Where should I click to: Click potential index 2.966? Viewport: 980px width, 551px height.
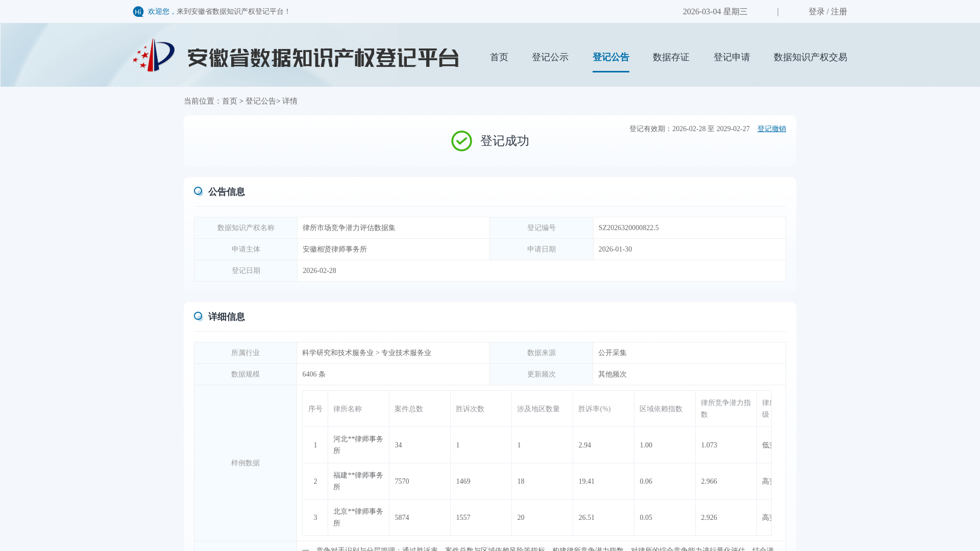[709, 482]
